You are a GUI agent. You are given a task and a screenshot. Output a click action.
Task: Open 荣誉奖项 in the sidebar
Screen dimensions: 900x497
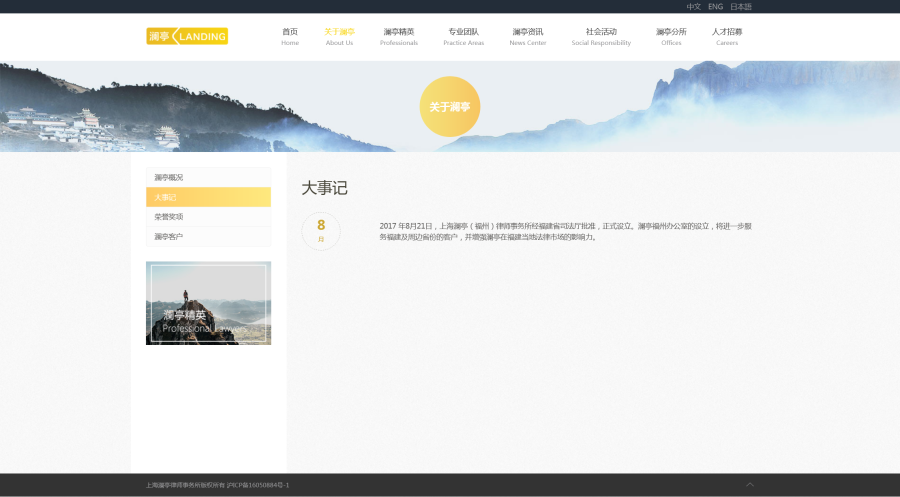point(208,217)
